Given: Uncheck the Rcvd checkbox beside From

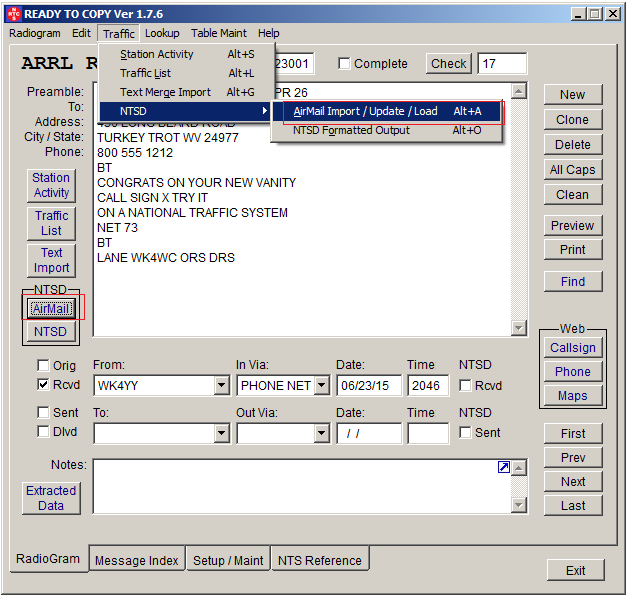Looking at the screenshot, I should click(43, 384).
